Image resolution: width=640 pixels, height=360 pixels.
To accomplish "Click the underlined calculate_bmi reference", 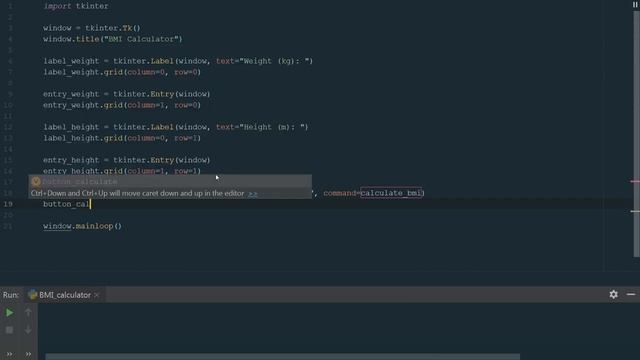I will click(x=391, y=193).
